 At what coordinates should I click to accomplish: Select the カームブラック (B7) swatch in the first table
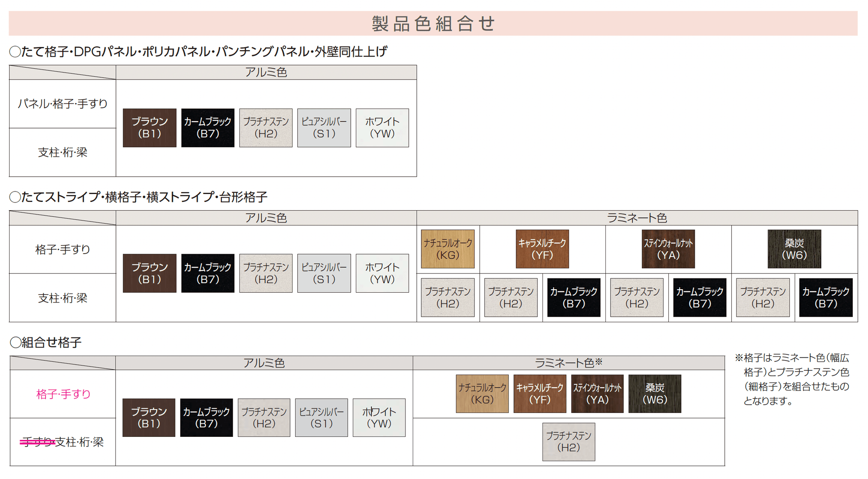(208, 127)
